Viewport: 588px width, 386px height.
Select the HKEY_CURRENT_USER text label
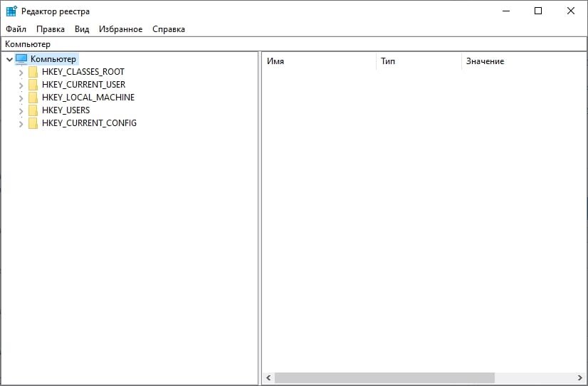click(83, 85)
